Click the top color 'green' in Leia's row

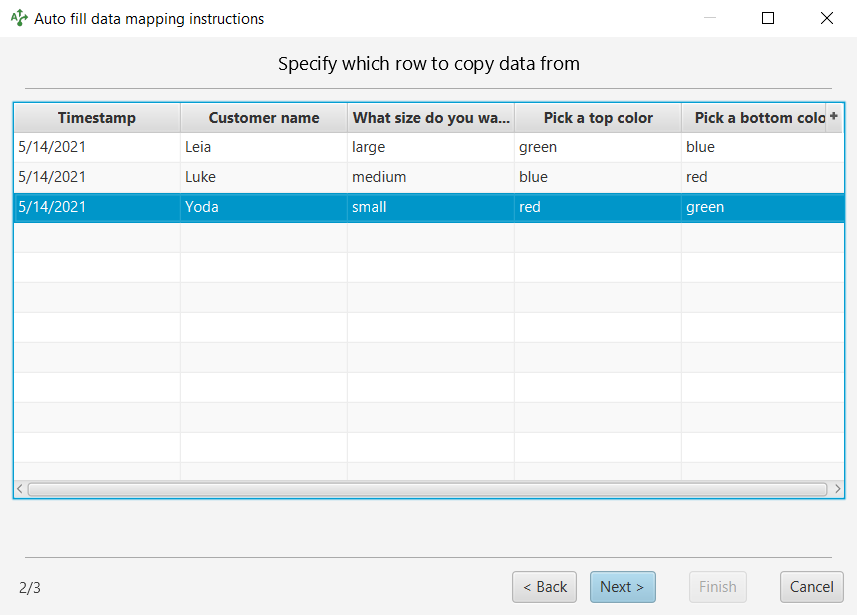point(598,147)
